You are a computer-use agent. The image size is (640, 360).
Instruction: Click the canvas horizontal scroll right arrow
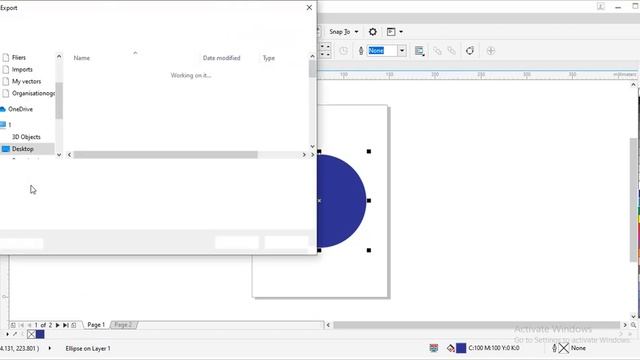click(x=625, y=325)
